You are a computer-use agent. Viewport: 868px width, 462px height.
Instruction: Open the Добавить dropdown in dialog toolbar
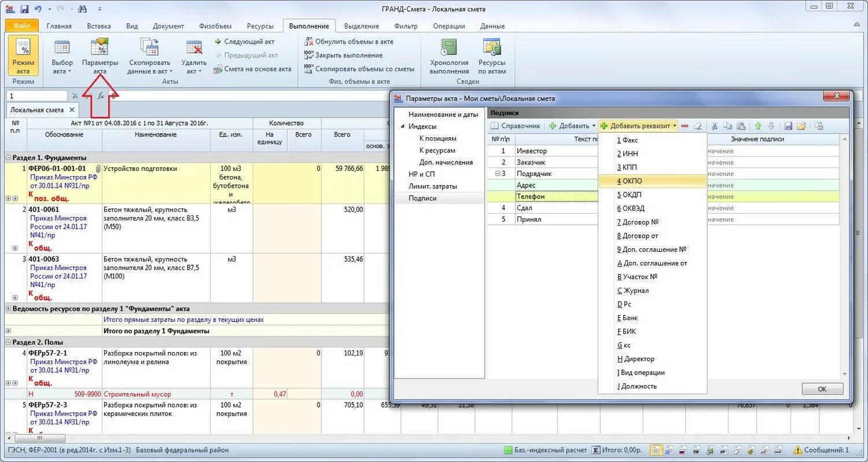572,126
